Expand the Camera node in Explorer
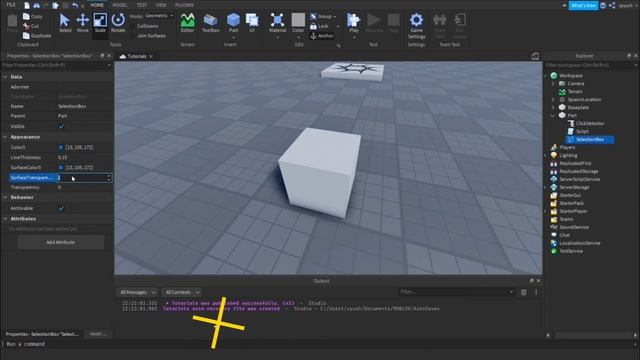 pos(553,84)
